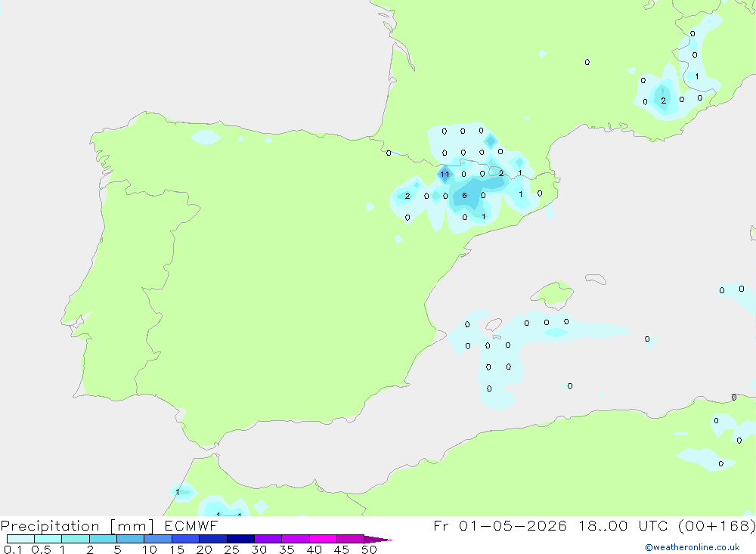The image size is (756, 554).
Task: Click the '10' legend label
Action: click(x=150, y=549)
